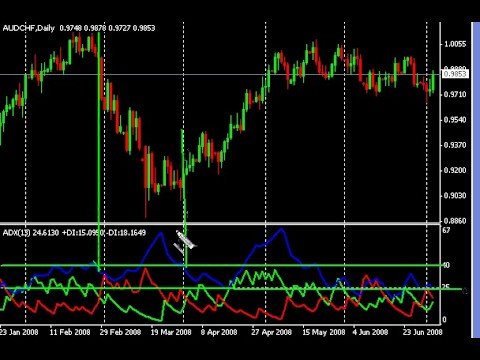Click the ADX scale value 0
This screenshot has height=360, width=480.
(x=444, y=320)
